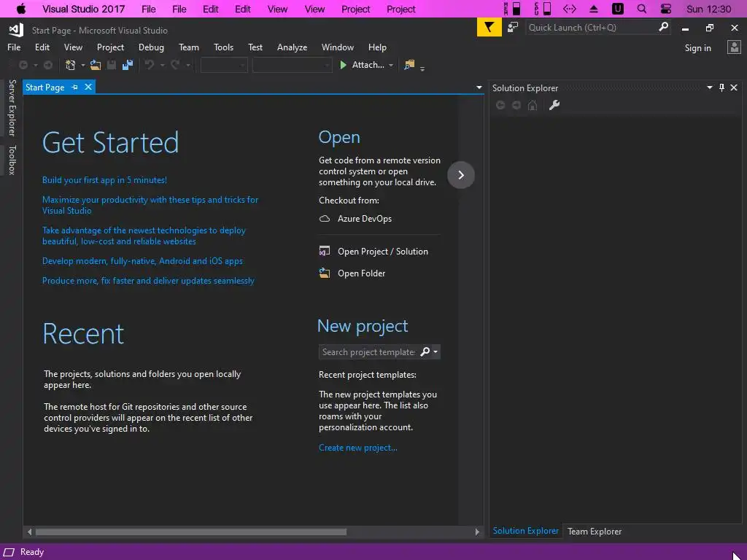Open Solution Explorer Window Position dropdown
Screen dimensions: 747x560
tap(709, 87)
